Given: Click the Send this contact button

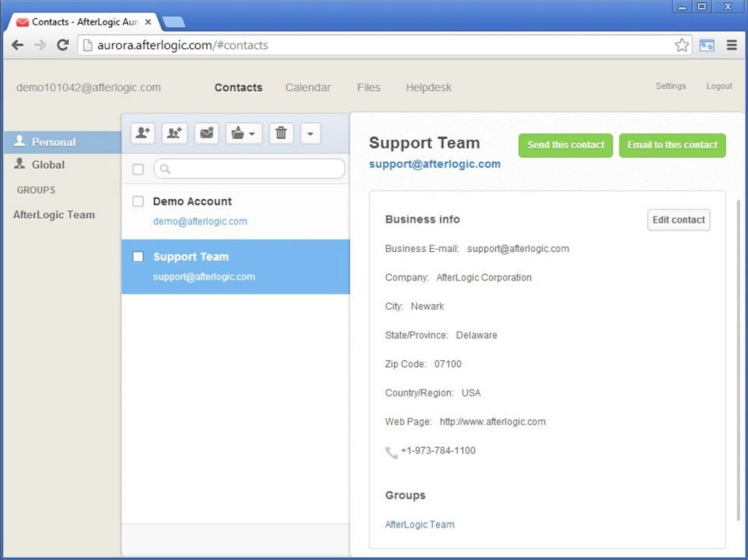Looking at the screenshot, I should click(565, 145).
